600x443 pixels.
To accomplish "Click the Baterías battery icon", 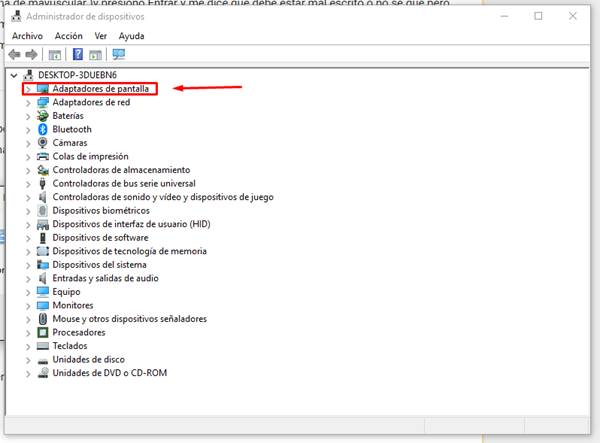I will (42, 116).
